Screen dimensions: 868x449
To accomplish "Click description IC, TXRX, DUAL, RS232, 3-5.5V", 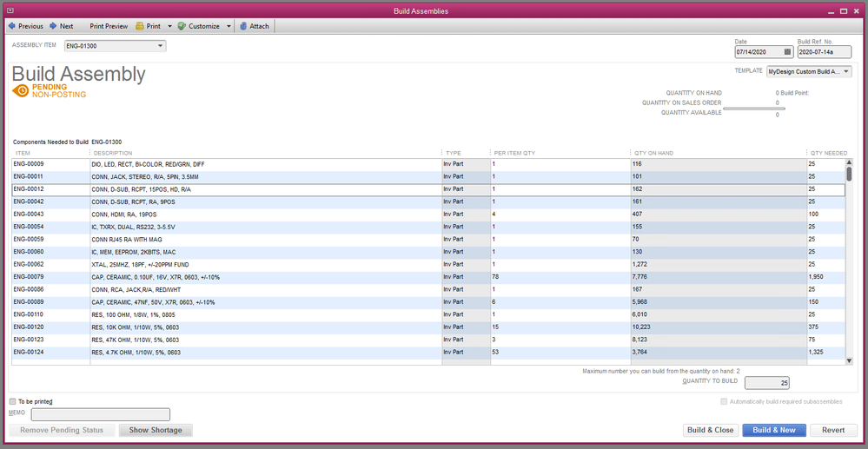I will pyautogui.click(x=134, y=227).
